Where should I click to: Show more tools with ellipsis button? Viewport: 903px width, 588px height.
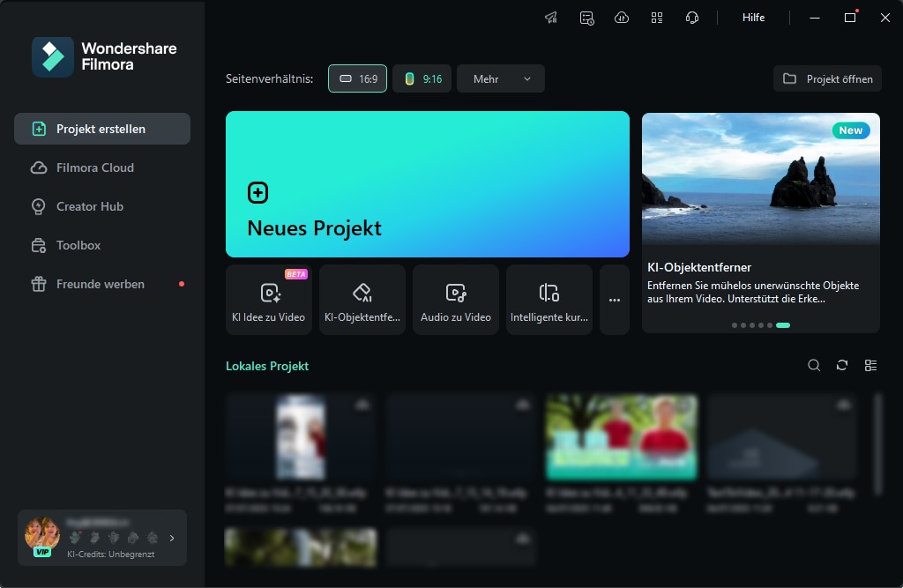click(x=615, y=300)
